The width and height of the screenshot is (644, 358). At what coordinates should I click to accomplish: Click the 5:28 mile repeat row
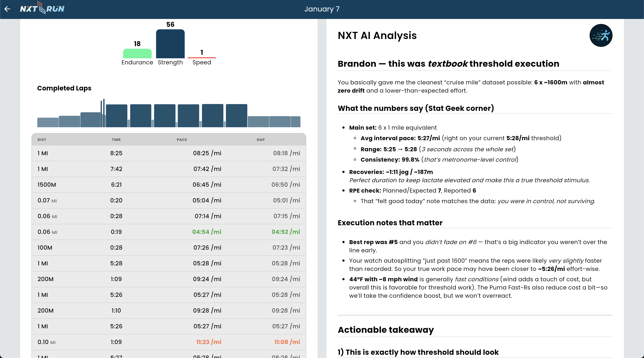tap(169, 263)
